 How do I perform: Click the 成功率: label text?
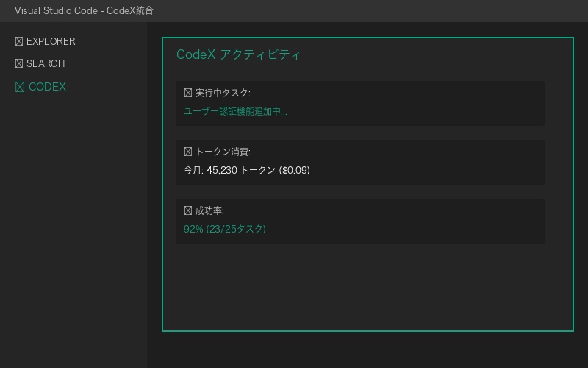click(209, 210)
